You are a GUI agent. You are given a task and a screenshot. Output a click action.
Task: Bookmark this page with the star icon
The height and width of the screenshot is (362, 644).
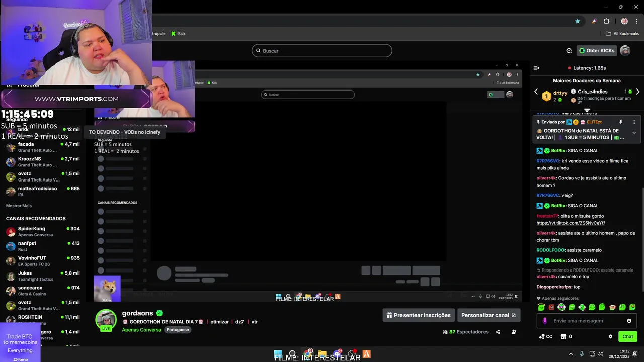pyautogui.click(x=578, y=21)
